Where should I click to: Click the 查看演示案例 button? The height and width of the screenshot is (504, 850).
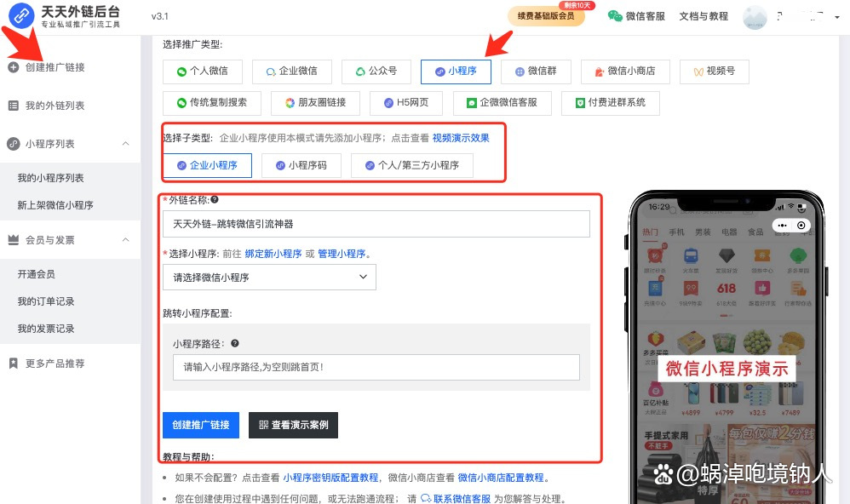tap(293, 425)
